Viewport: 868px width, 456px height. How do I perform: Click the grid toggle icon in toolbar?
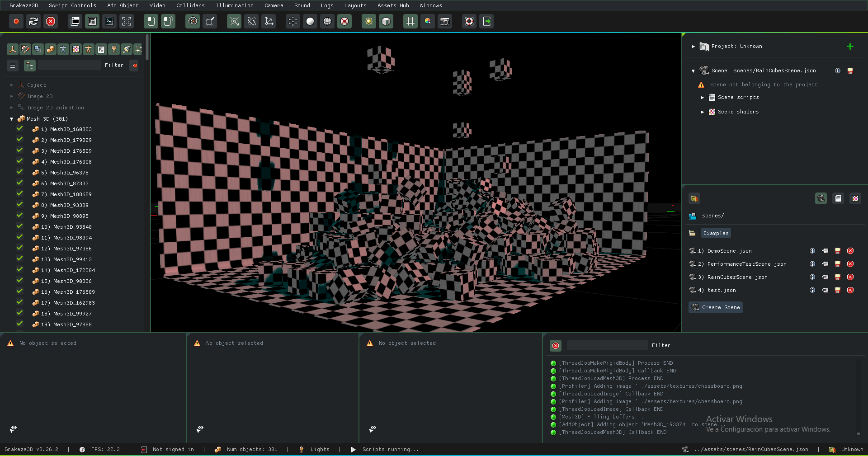[x=410, y=21]
